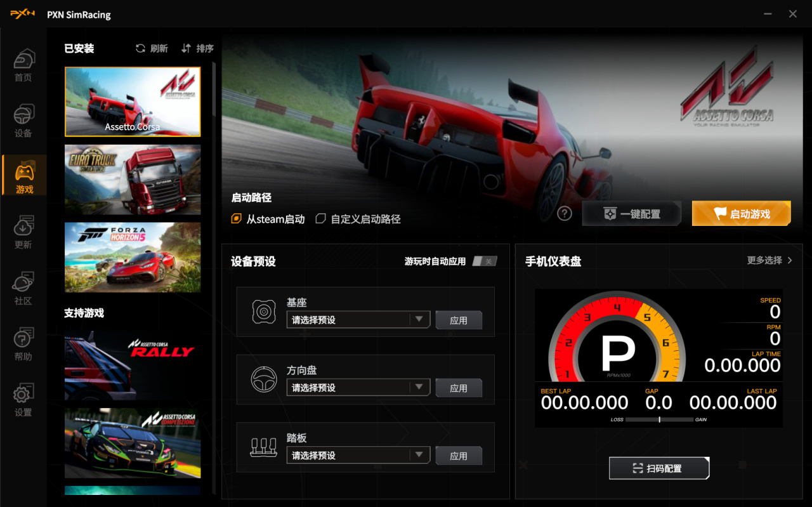Viewport: 812px width, 507px height.
Task: Click the 手机仪表盘 phone dashboard heading
Action: 553,261
